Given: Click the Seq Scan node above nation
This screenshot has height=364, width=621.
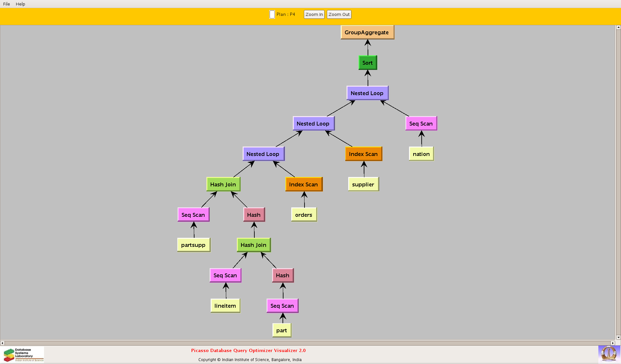Looking at the screenshot, I should pos(421,124).
